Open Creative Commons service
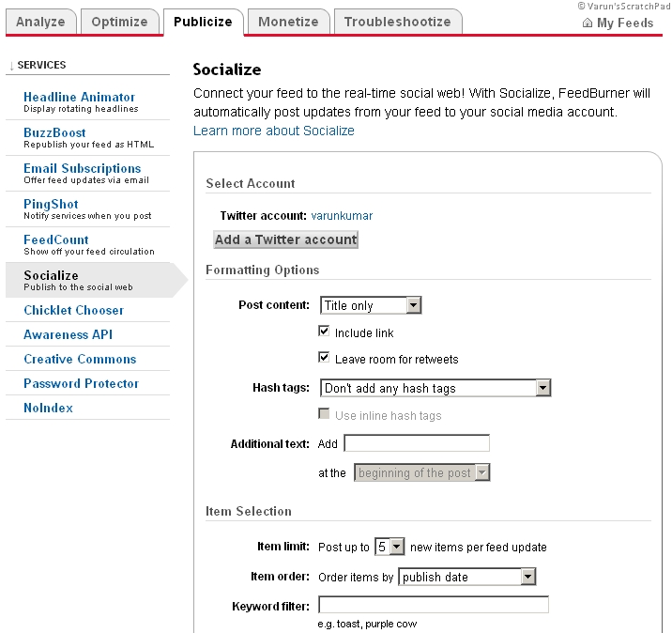Viewport: 672px width, 633px height. click(x=80, y=359)
